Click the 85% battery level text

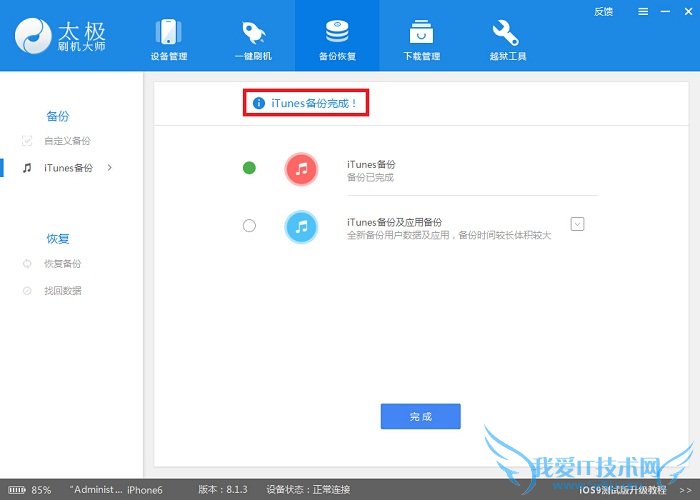[x=41, y=490]
